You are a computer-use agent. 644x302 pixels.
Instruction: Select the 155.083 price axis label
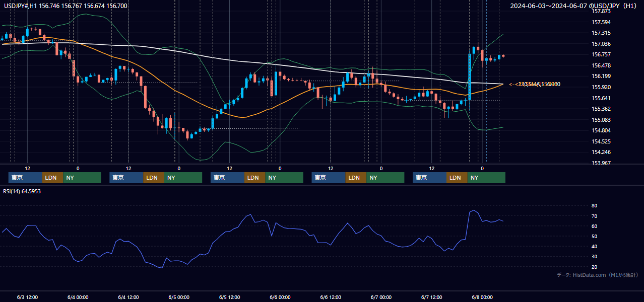601,120
